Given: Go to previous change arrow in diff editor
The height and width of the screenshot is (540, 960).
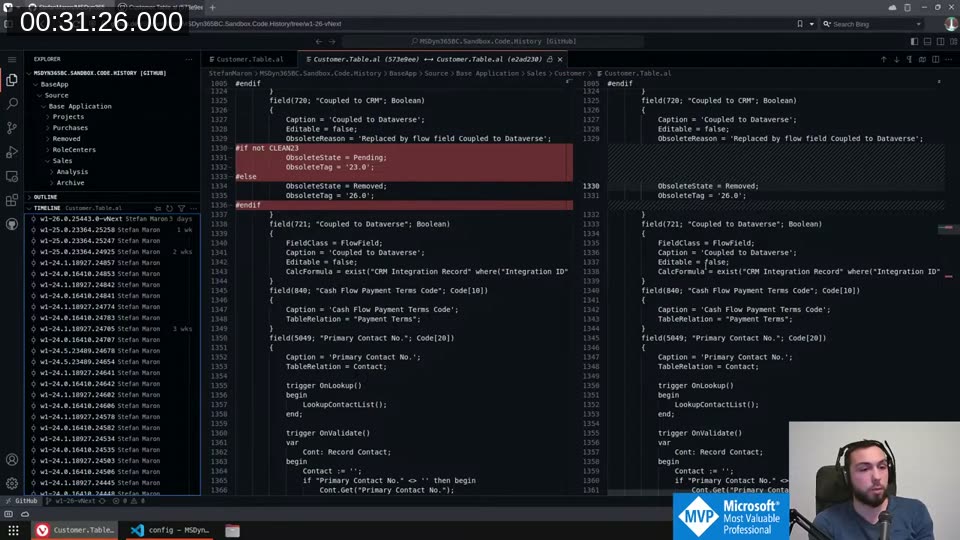Looking at the screenshot, I should [883, 59].
